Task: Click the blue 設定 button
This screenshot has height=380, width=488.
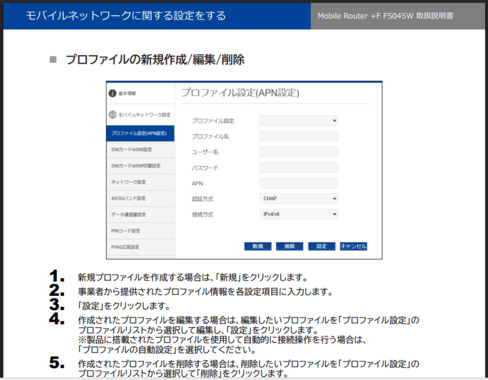Action: [x=322, y=246]
